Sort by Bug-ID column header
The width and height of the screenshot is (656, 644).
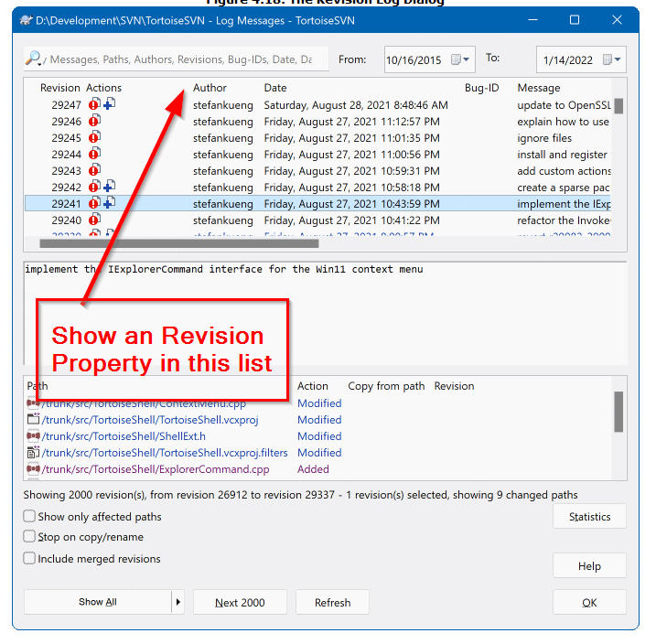click(481, 88)
